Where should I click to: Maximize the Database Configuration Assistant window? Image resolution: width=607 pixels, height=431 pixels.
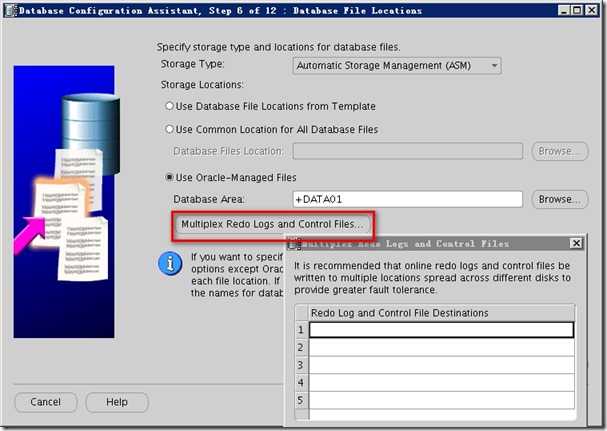(x=577, y=10)
